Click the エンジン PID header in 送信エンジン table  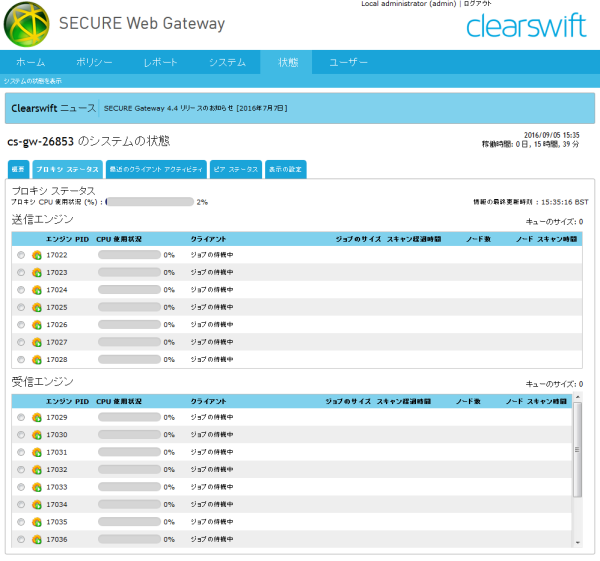(67, 239)
